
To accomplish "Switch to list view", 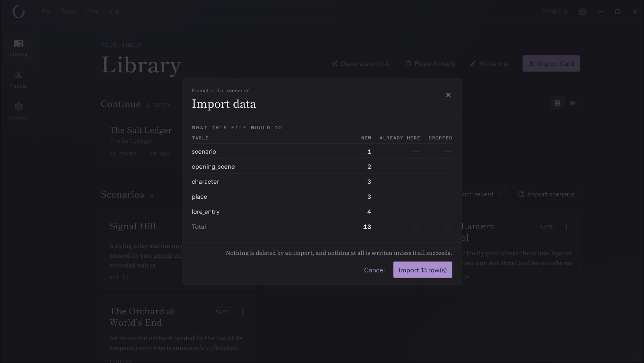I will 573,103.
